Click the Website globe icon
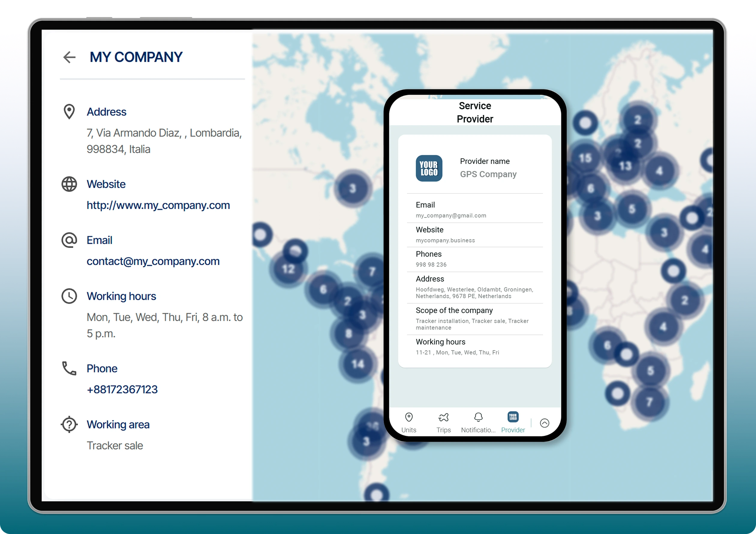Viewport: 756px width, 534px height. (x=69, y=184)
